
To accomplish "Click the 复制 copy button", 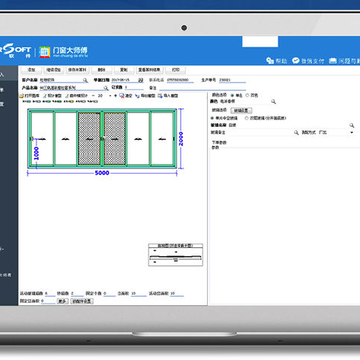I will pyautogui.click(x=124, y=70).
